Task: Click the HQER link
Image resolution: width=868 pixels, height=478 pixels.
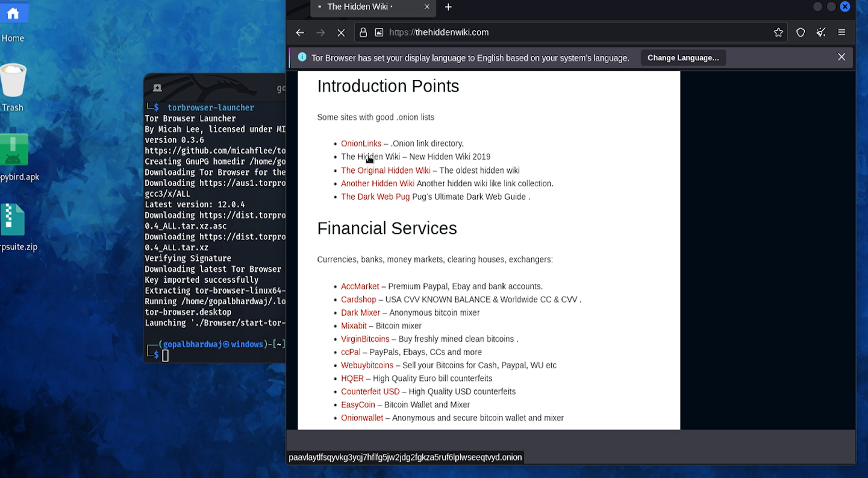Action: [x=352, y=379]
